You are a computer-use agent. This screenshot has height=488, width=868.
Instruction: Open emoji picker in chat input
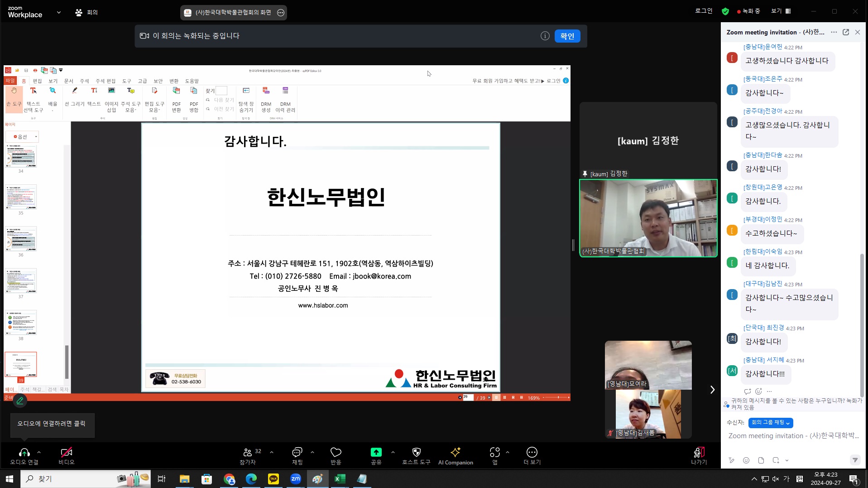(x=746, y=460)
